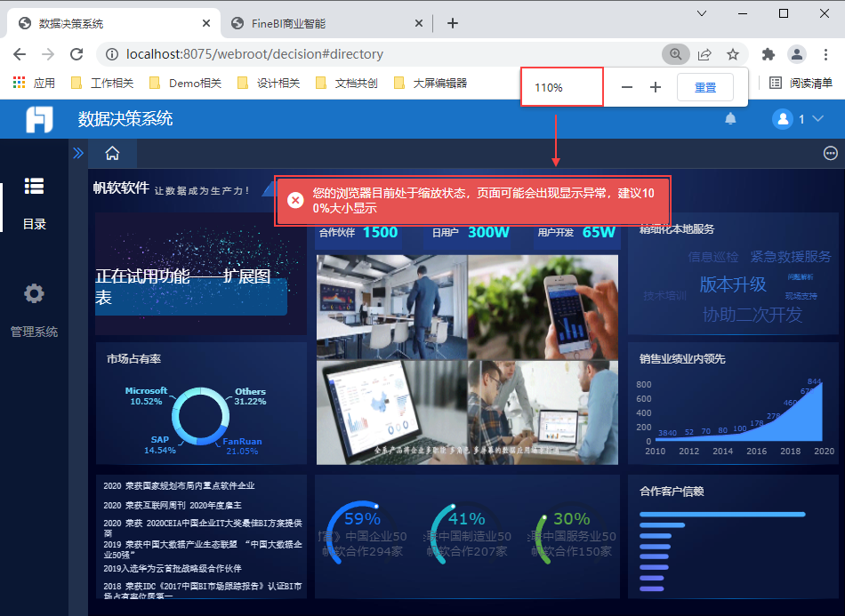845x616 pixels.
Task: Expand the user account dropdown arrow
Action: [817, 118]
